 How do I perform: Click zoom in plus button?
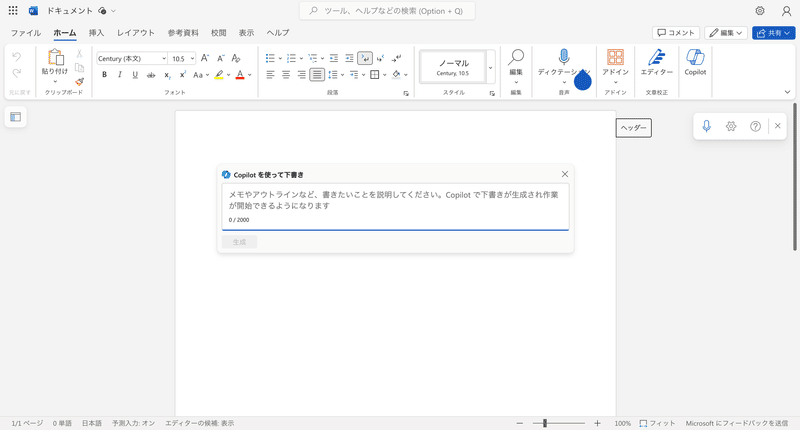pos(597,423)
